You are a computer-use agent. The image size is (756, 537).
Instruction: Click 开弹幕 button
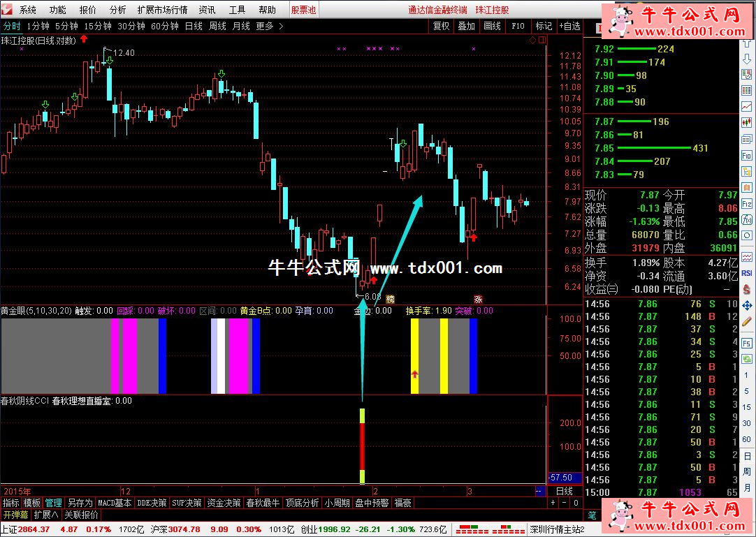point(15,515)
